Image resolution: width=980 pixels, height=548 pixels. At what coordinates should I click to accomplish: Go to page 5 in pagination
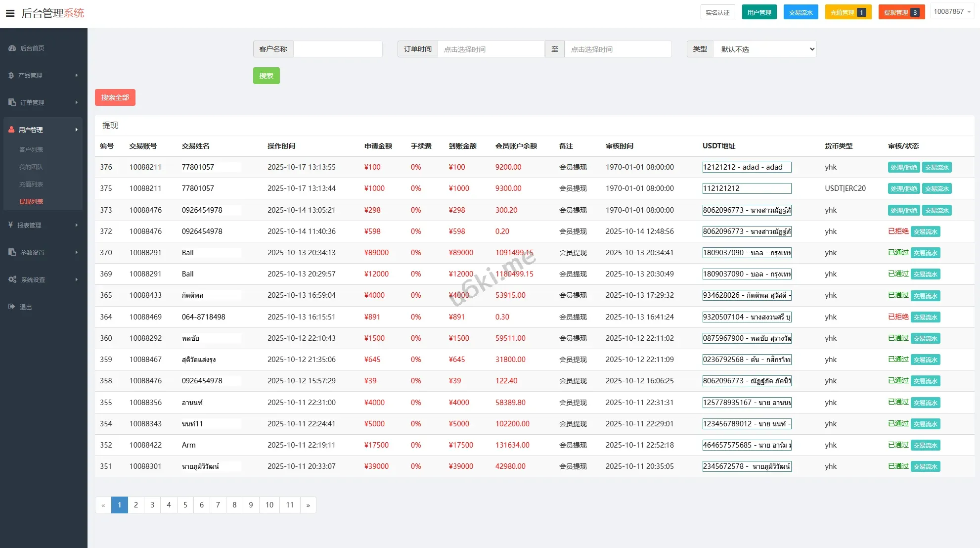pos(185,505)
